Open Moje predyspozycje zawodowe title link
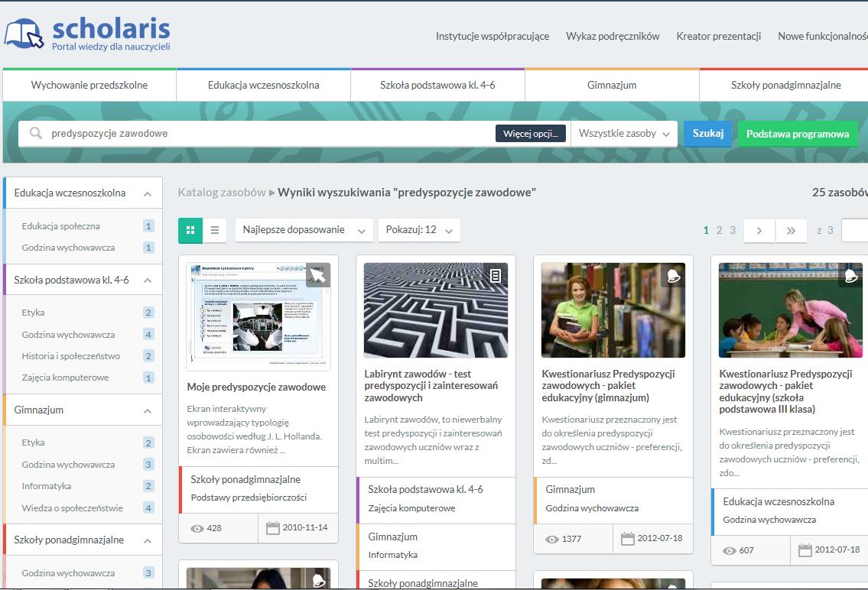 [256, 387]
